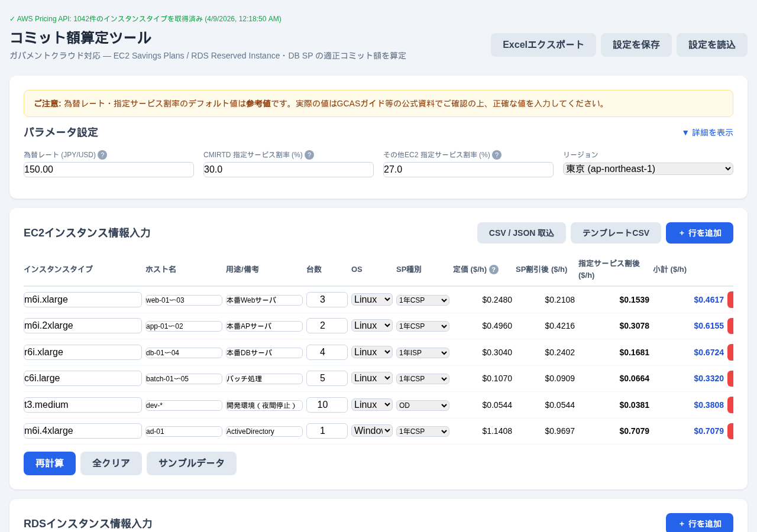Viewport: 757px width, 532px height.
Task: Click the 設定を保存 button
Action: tap(636, 45)
